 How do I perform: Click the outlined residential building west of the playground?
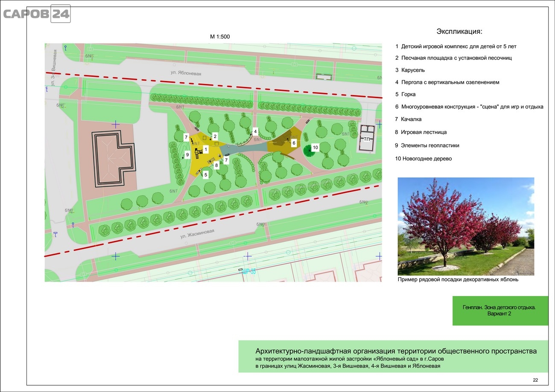pyautogui.click(x=114, y=159)
